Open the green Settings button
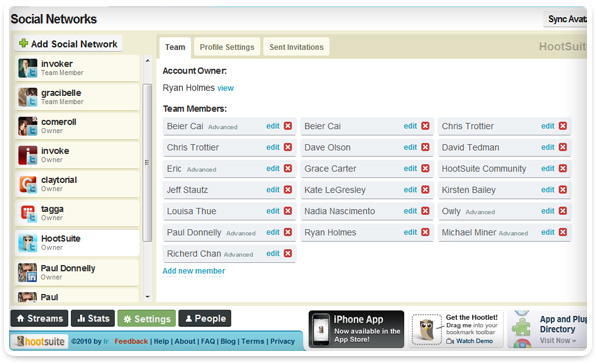Viewport: 596px width, 363px height. (147, 319)
